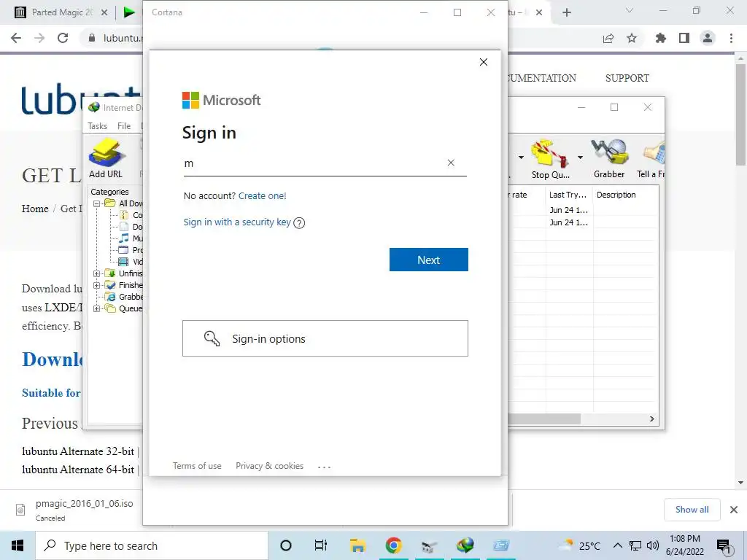Select the Compressed category folder

point(130,215)
